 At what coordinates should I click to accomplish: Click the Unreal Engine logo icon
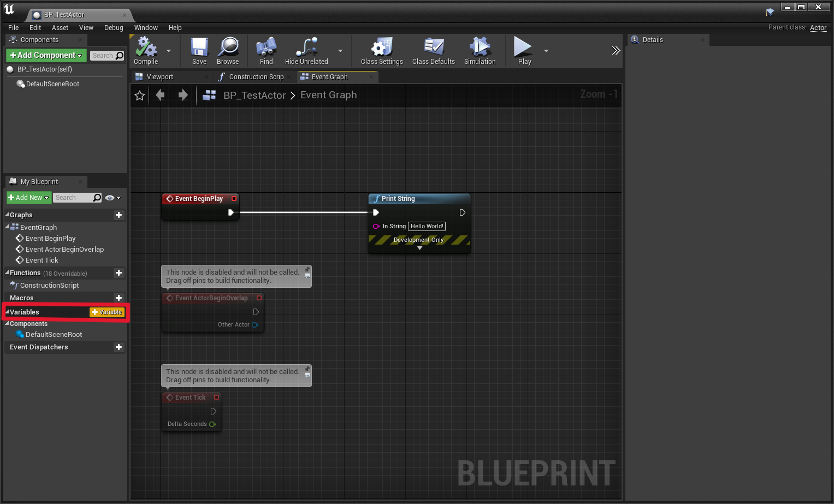(9, 9)
